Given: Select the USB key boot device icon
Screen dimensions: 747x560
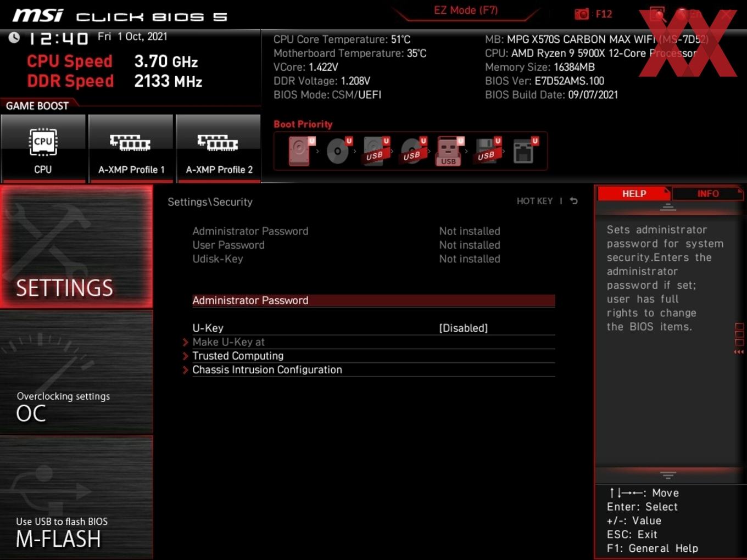Looking at the screenshot, I should click(x=450, y=151).
